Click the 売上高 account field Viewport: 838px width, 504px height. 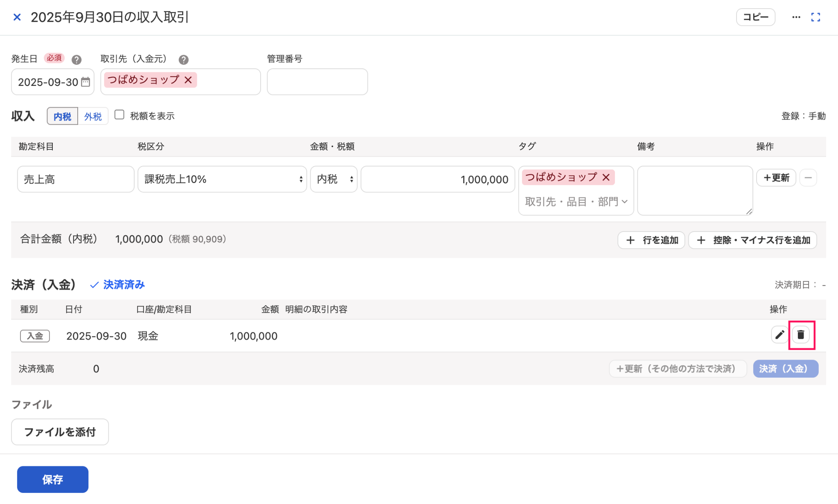click(76, 179)
